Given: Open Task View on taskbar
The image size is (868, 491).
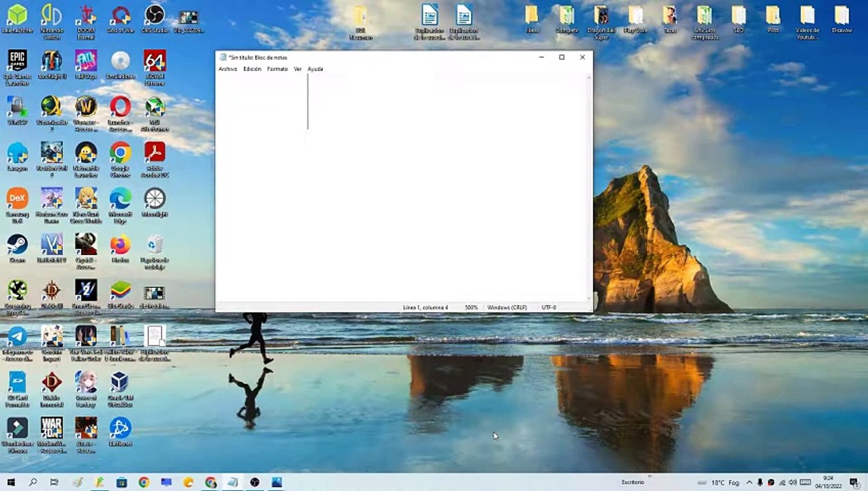Looking at the screenshot, I should (54, 482).
